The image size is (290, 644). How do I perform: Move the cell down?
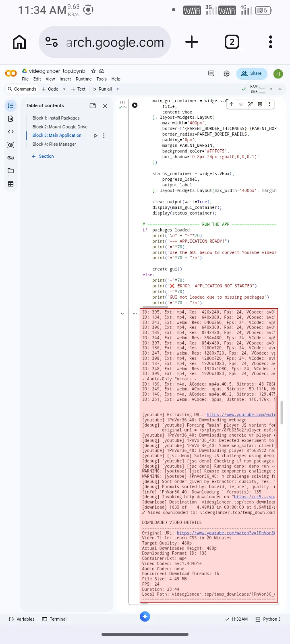pyautogui.click(x=241, y=104)
